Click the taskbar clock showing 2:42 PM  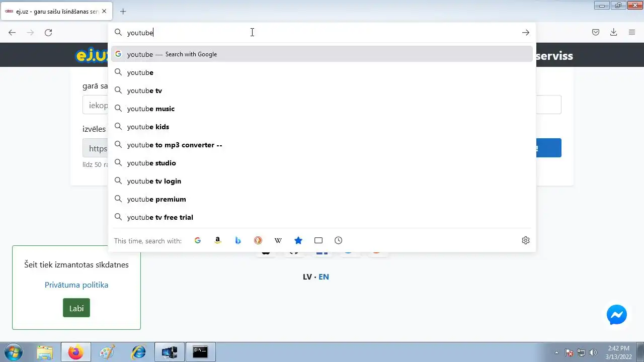[x=618, y=352]
